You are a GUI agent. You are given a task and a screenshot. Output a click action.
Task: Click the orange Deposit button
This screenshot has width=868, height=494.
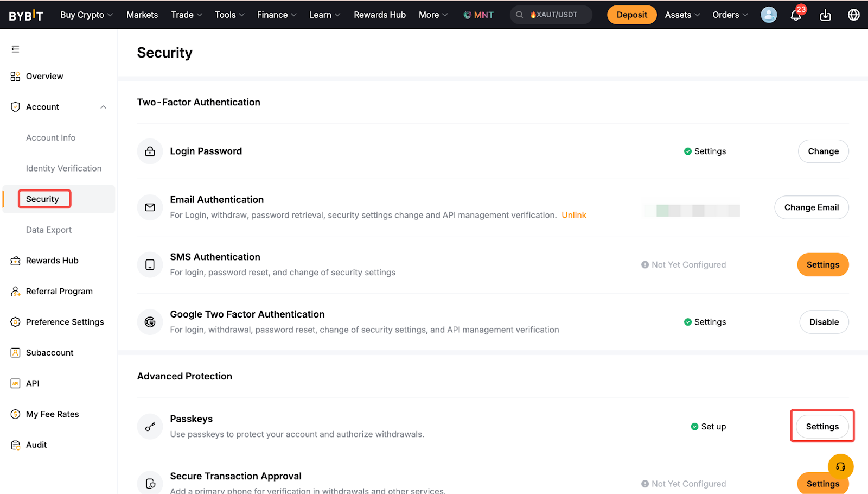pos(631,15)
